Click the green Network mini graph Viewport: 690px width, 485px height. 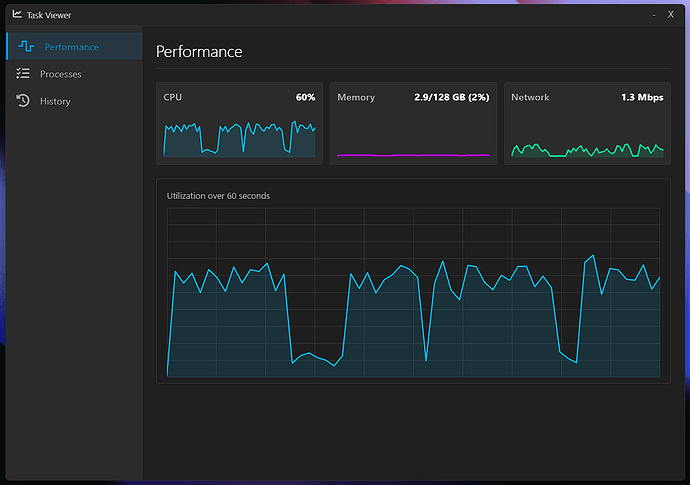[587, 150]
